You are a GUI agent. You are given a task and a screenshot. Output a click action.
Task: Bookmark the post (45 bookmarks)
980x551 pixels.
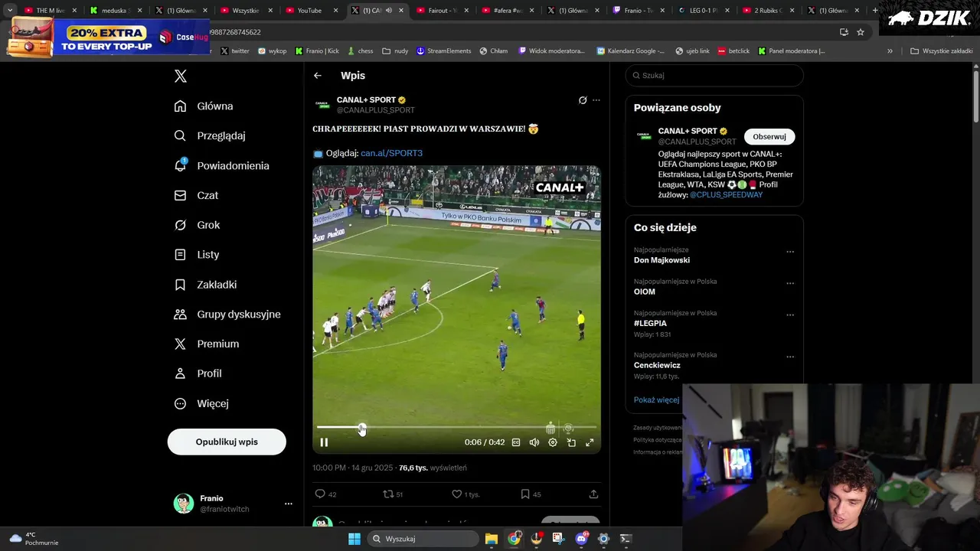(531, 494)
